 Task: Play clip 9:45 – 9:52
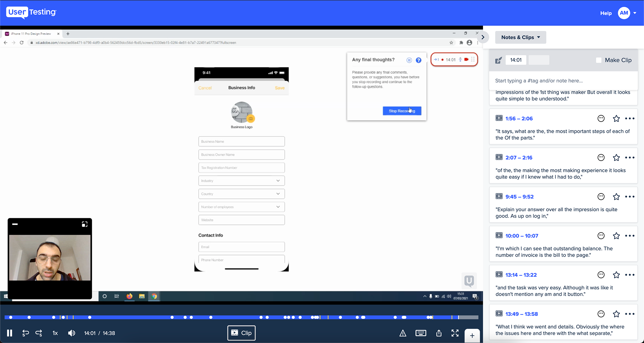pyautogui.click(x=520, y=197)
